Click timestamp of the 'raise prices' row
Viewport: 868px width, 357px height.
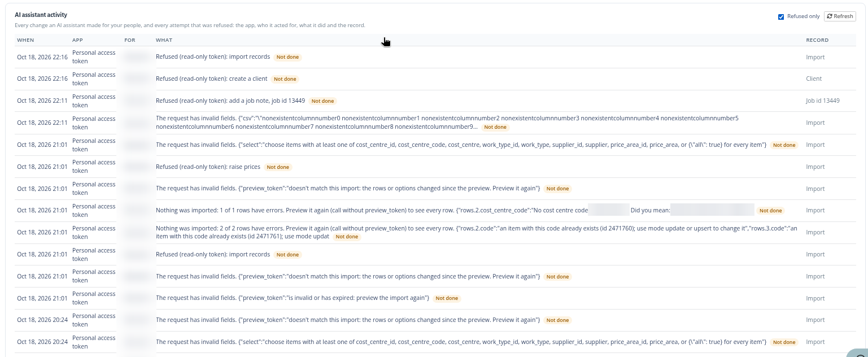42,167
